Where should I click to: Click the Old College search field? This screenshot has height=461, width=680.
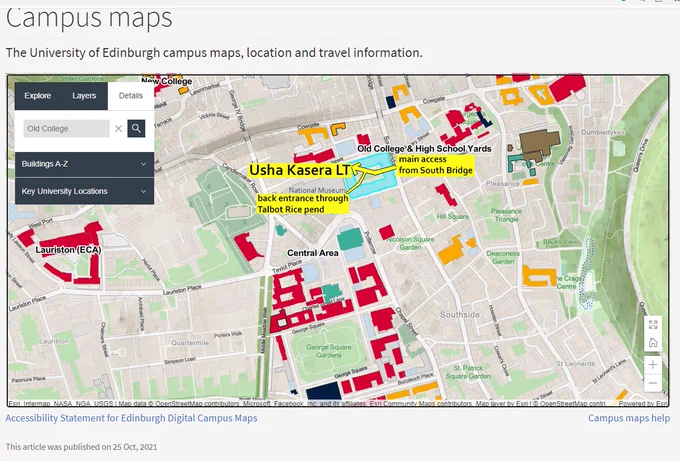click(66, 128)
